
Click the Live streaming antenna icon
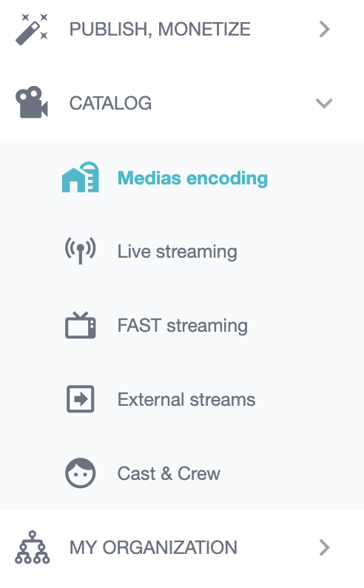(x=80, y=250)
